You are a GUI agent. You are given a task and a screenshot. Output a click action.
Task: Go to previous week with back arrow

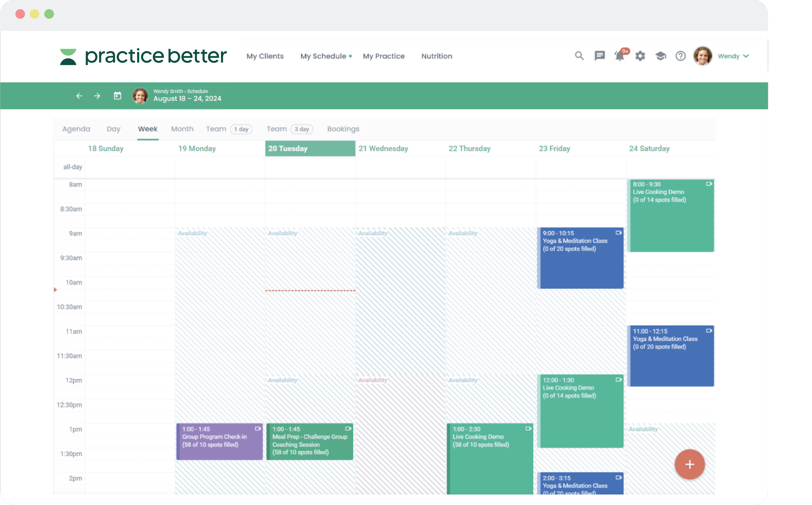pos(79,96)
